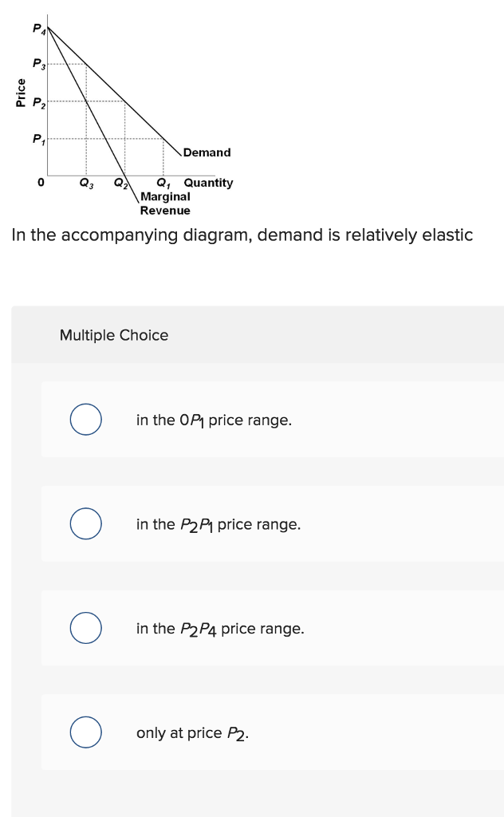The width and height of the screenshot is (504, 817).
Task: Click the Demand label on the diagram
Action: click(x=206, y=152)
